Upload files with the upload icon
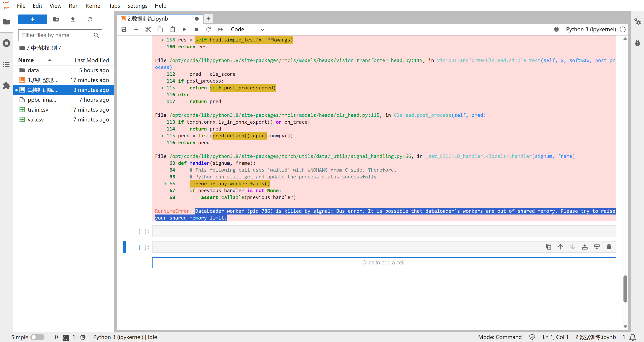 click(x=73, y=19)
